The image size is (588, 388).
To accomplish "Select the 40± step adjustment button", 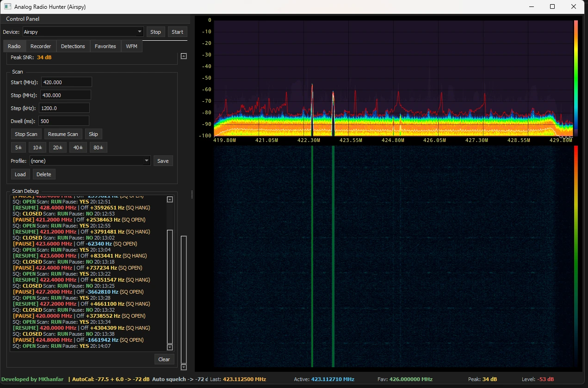I will click(x=77, y=147).
